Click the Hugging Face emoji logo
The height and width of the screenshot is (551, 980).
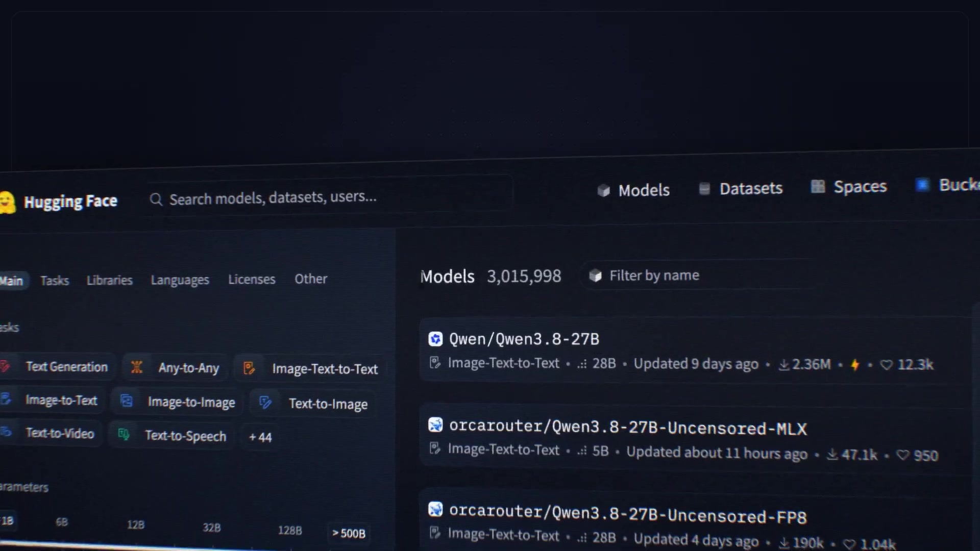7,203
